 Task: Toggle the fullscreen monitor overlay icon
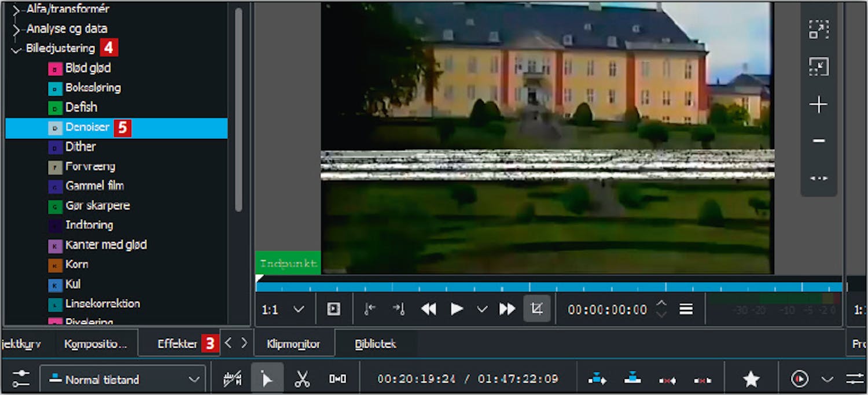click(x=818, y=29)
